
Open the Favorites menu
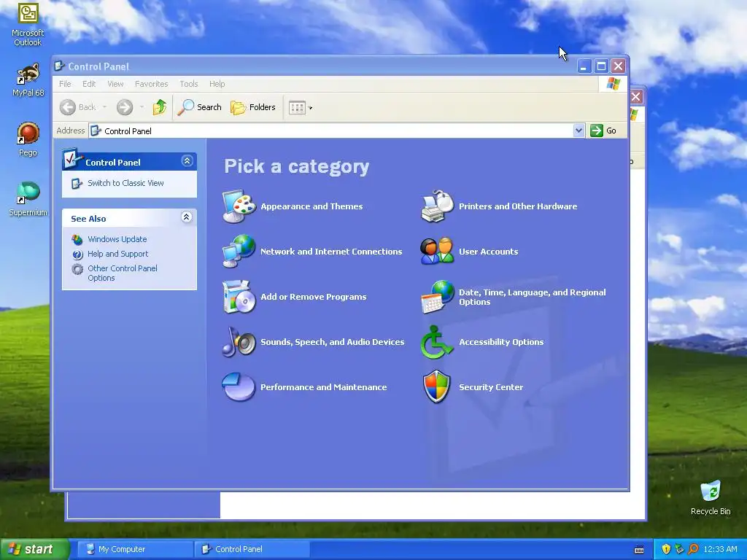[x=152, y=84]
